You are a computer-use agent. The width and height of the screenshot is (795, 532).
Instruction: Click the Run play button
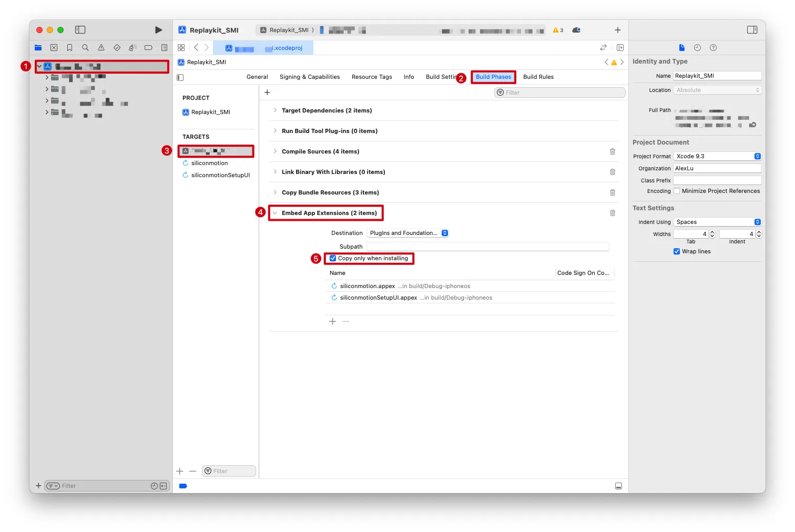tap(158, 30)
